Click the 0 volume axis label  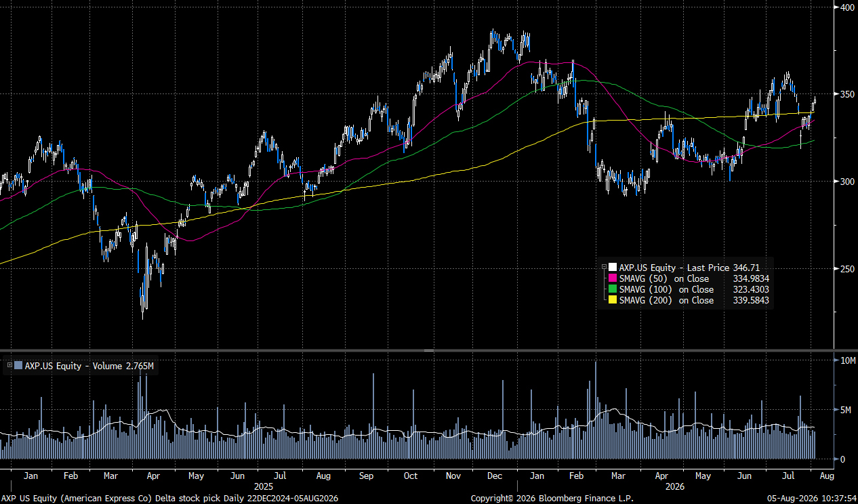[x=842, y=459]
